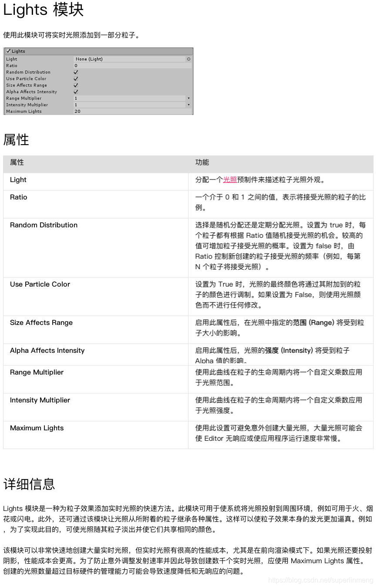Screen dimensions: 377x588
Task: Click the Light label in inspector panel
Action: [12, 59]
